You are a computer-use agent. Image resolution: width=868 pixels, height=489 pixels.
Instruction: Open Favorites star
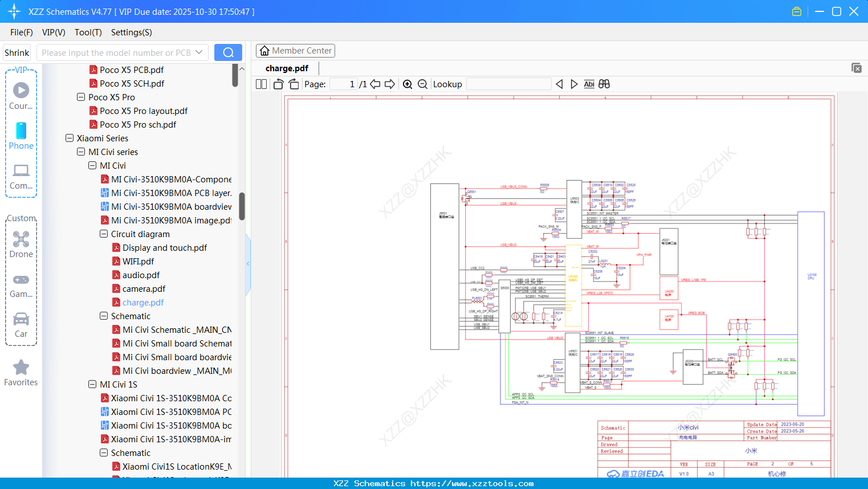[x=21, y=373]
